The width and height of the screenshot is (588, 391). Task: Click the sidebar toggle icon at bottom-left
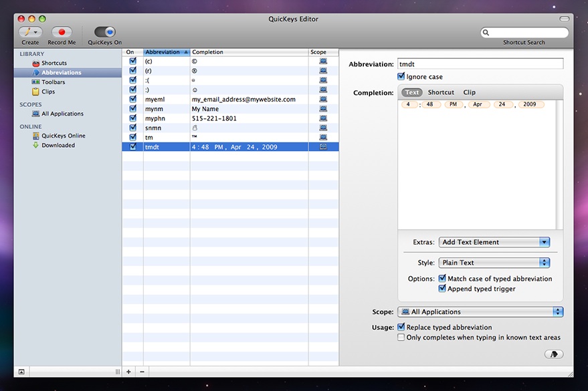(21, 372)
